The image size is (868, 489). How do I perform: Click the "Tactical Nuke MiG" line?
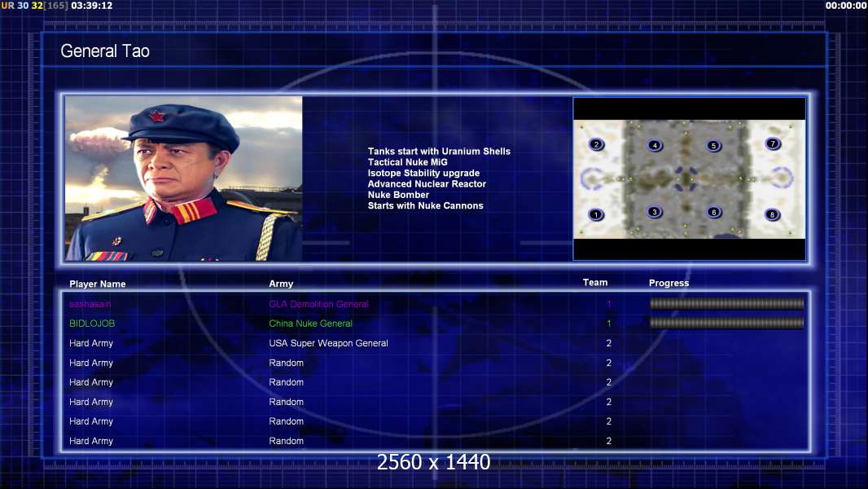407,162
